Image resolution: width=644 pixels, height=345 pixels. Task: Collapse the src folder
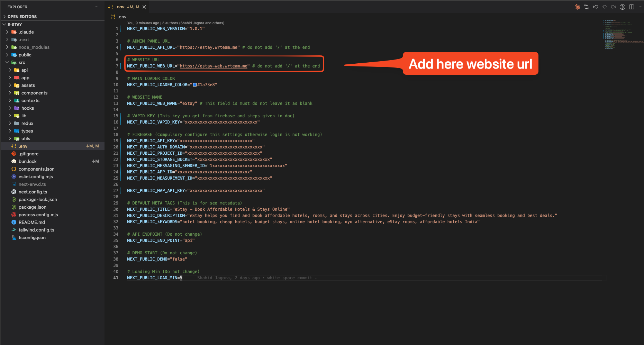coord(22,63)
